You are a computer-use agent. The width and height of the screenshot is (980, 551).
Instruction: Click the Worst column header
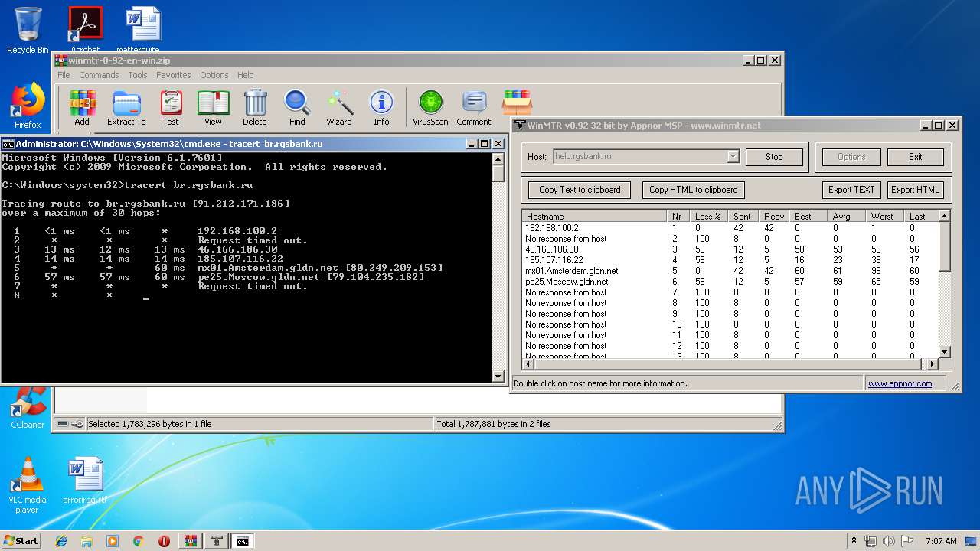885,217
